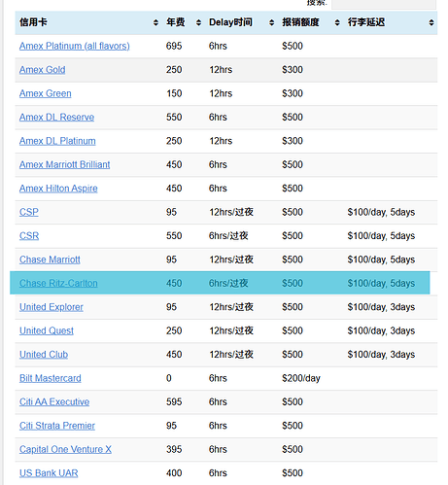
Task: Open Amex Platinum (all flavors) link
Action: [75, 46]
